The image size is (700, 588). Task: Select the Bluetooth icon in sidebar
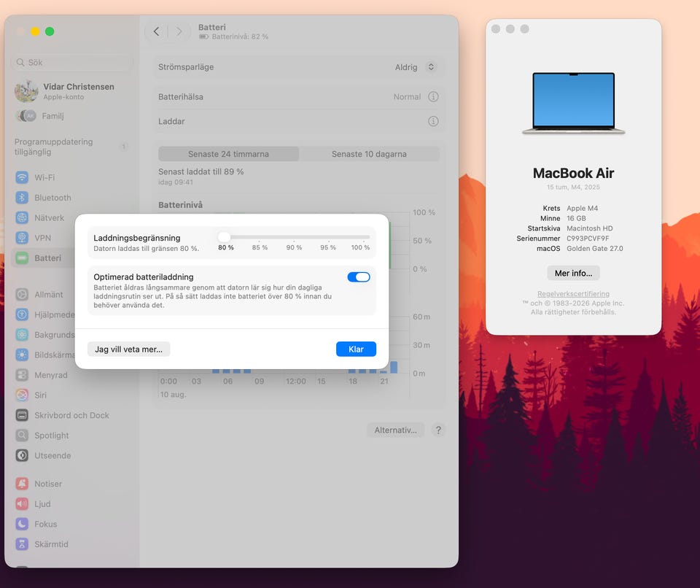pyautogui.click(x=22, y=198)
